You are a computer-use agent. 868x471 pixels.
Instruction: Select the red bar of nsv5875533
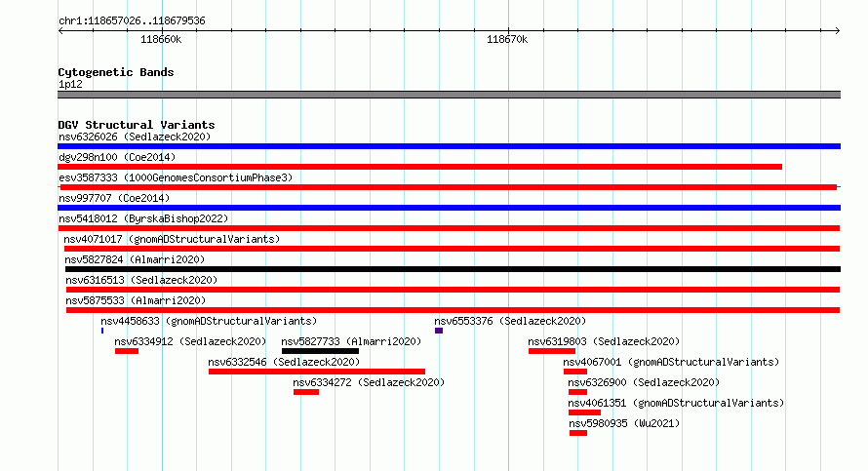click(x=453, y=310)
